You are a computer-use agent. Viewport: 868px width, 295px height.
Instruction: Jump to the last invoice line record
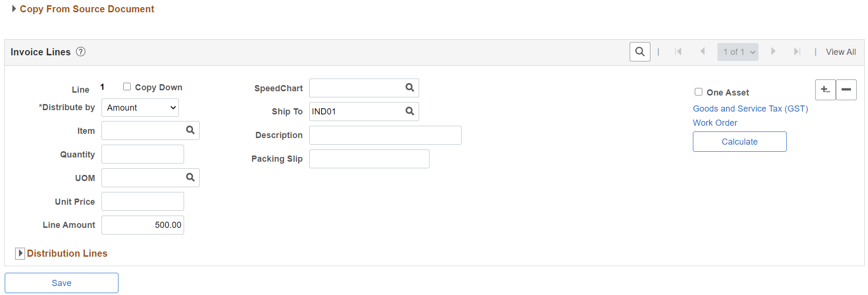tap(797, 52)
